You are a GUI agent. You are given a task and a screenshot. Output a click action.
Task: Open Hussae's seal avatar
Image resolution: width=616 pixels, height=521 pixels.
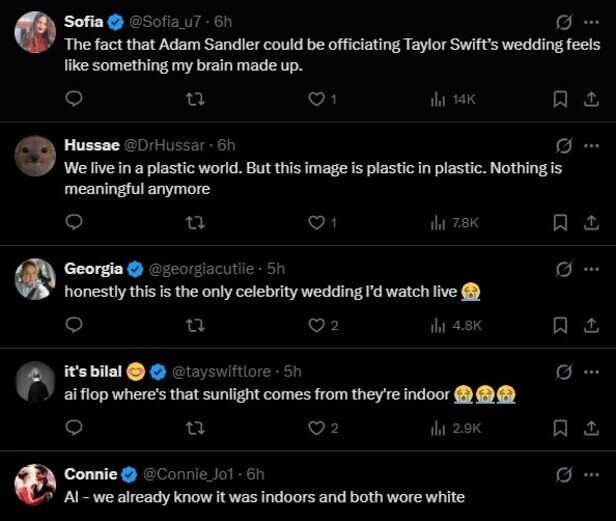pos(35,156)
